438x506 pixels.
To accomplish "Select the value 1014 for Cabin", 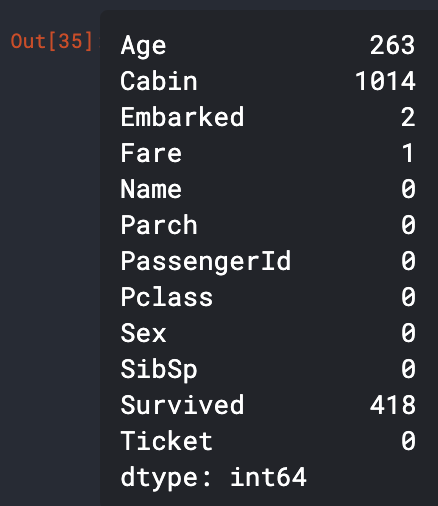I will click(385, 81).
